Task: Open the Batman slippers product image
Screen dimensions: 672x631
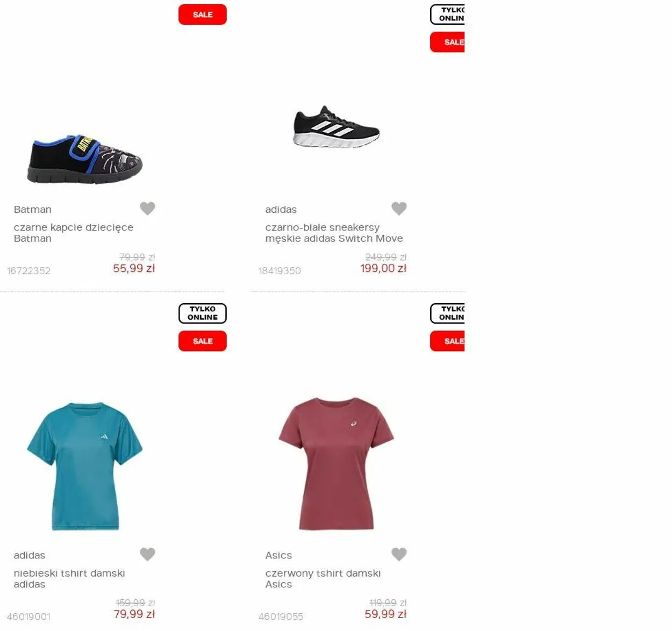Action: [x=85, y=159]
